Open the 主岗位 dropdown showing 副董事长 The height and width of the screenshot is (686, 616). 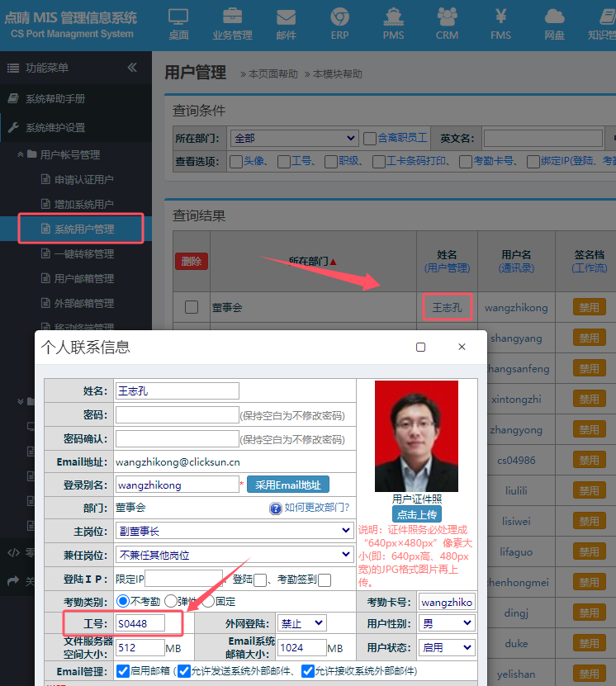234,530
